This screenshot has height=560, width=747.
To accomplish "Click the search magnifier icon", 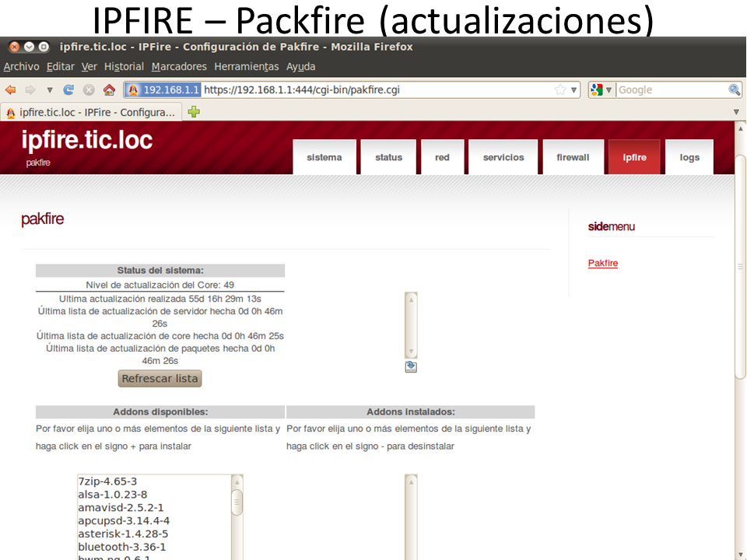I will pos(734,89).
